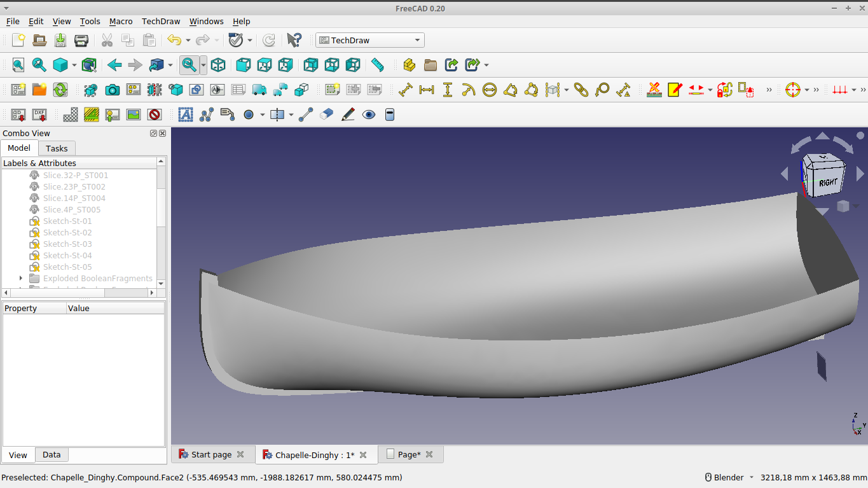Open the Make Sub-Link dropdown arrow
Image resolution: width=868 pixels, height=488 pixels.
(486, 65)
